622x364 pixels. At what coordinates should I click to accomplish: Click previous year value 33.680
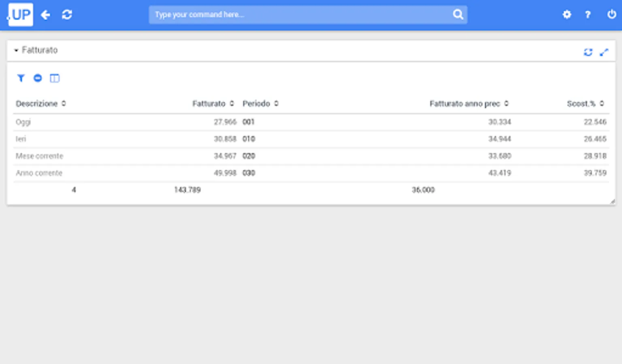click(499, 156)
